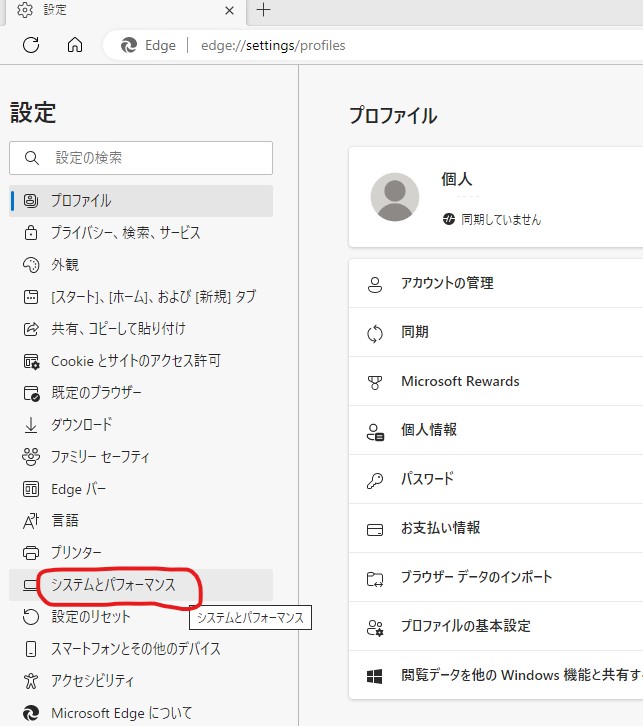The width and height of the screenshot is (643, 726).
Task: Click the Edge バー sidebar icon
Action: point(31,489)
